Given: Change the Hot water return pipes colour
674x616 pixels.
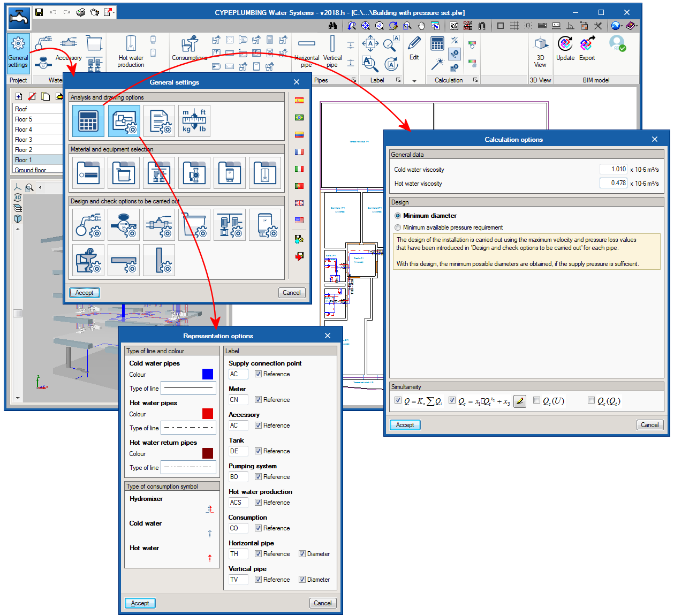Looking at the screenshot, I should click(208, 453).
